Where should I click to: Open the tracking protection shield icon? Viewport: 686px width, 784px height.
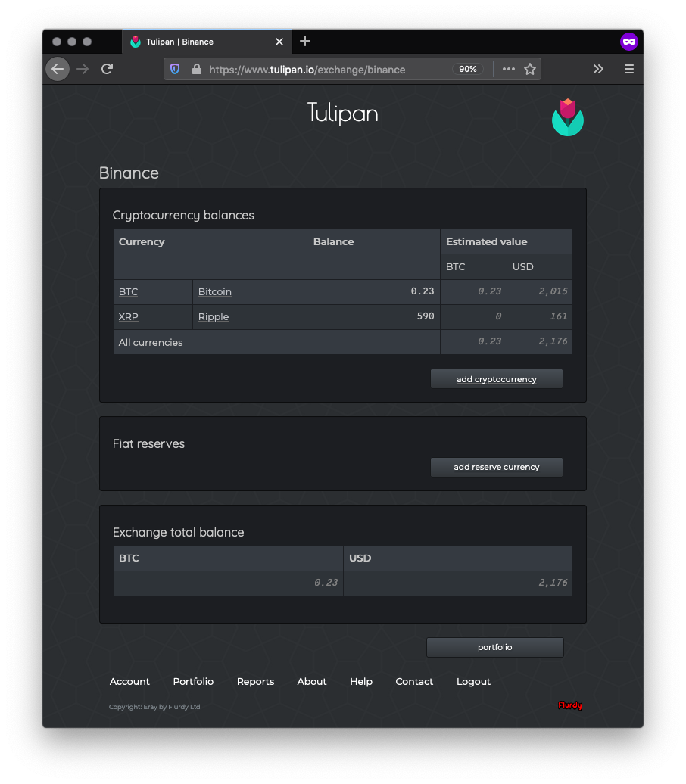tap(175, 69)
